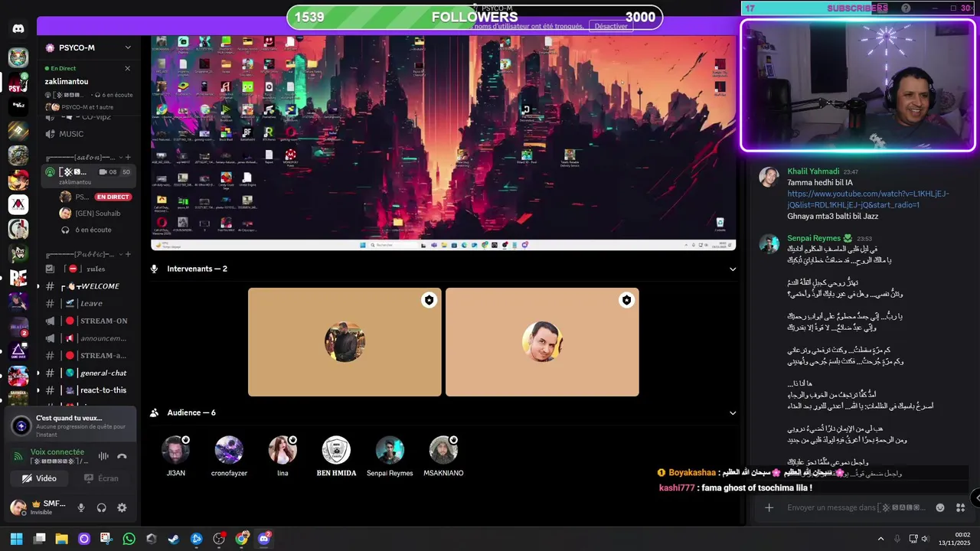Open the RE server icon
Image resolution: width=980 pixels, height=551 pixels.
coord(18,278)
